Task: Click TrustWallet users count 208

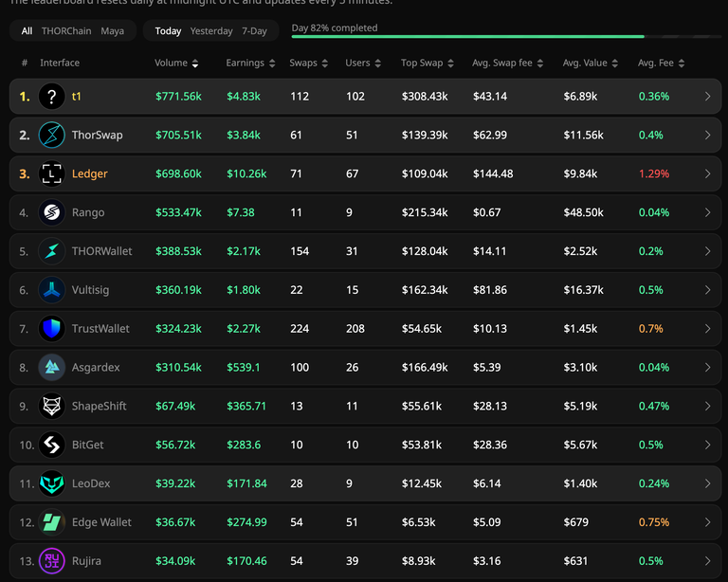Action: [355, 329]
